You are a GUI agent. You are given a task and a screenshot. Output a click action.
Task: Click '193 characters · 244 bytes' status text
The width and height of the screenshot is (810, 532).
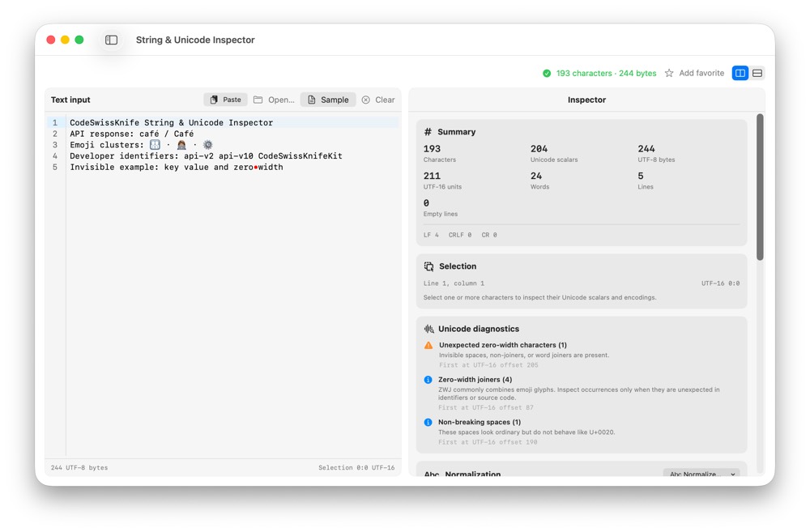pyautogui.click(x=606, y=74)
